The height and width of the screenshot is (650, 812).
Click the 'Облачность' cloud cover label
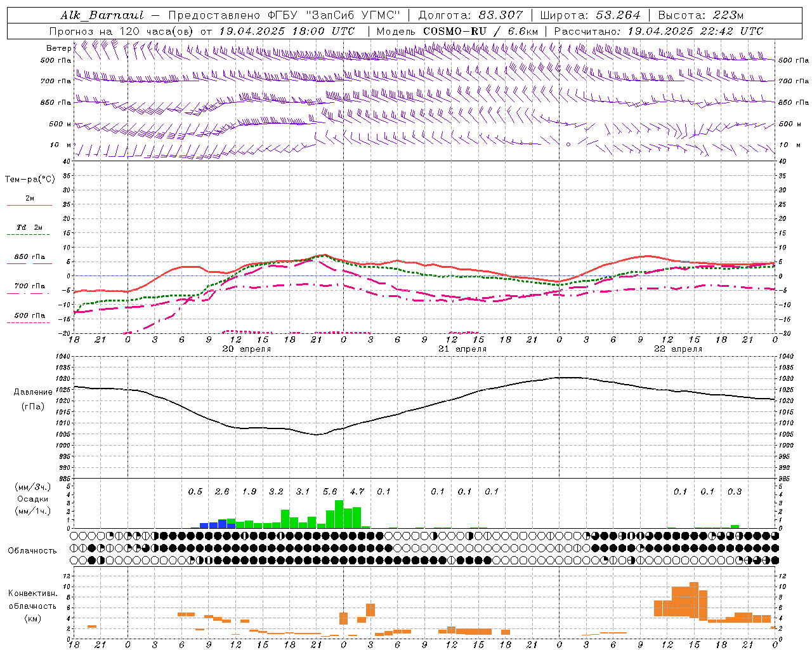pyautogui.click(x=32, y=551)
